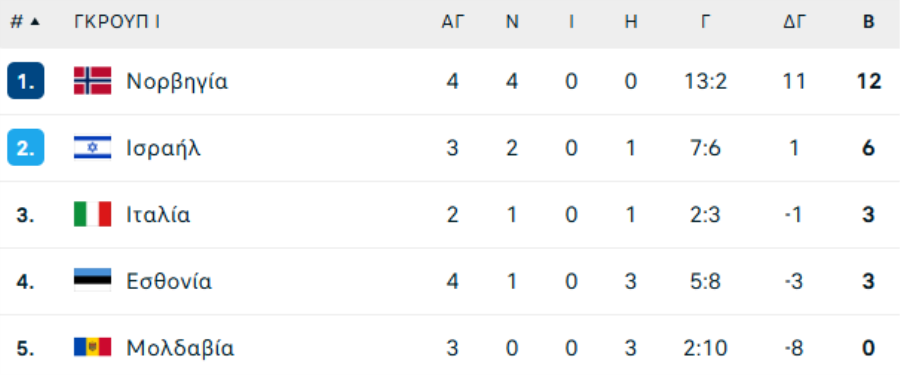This screenshot has width=900, height=375.
Task: Select the light blue rank 2 badge
Action: pyautogui.click(x=26, y=148)
